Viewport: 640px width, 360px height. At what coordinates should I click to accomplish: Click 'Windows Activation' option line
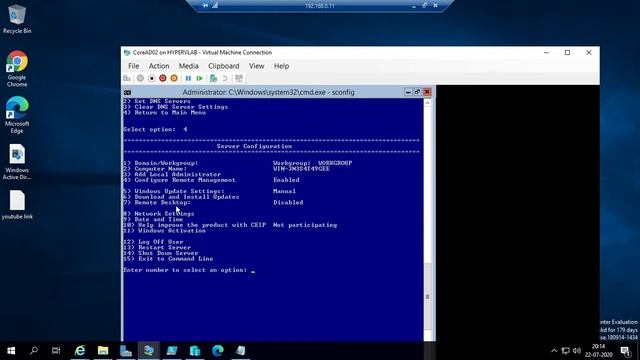pyautogui.click(x=164, y=231)
